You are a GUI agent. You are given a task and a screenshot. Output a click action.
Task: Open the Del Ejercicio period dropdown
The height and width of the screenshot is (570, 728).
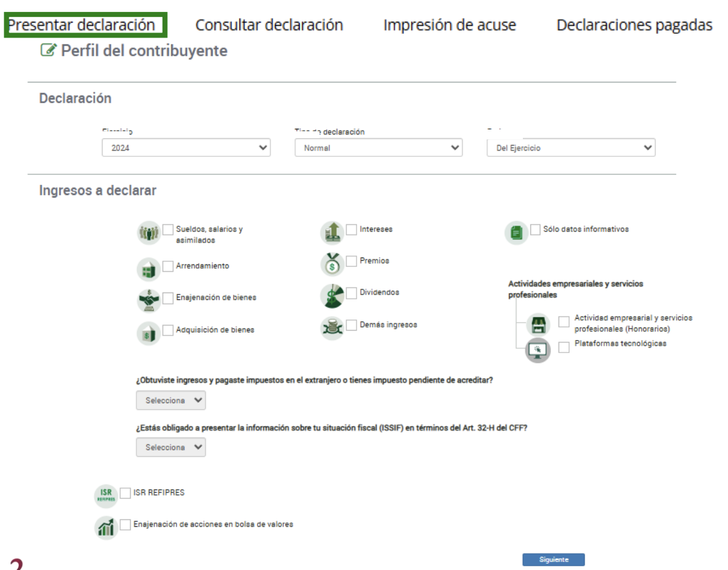(x=570, y=148)
